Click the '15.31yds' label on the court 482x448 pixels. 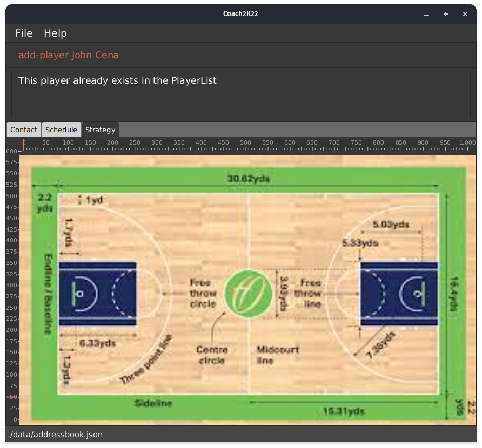point(344,411)
